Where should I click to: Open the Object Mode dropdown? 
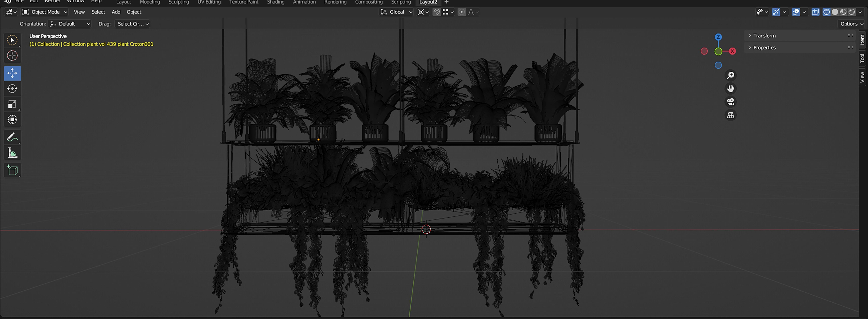click(x=44, y=12)
